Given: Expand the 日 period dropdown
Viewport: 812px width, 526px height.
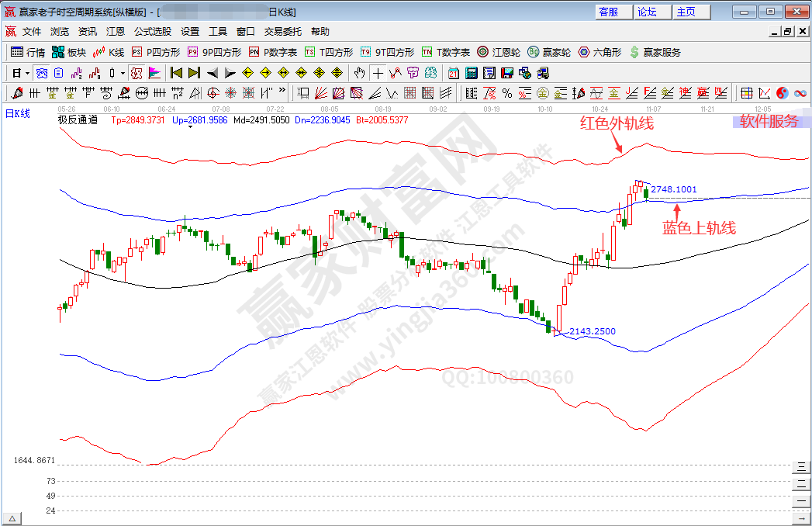Looking at the screenshot, I should 27,73.
